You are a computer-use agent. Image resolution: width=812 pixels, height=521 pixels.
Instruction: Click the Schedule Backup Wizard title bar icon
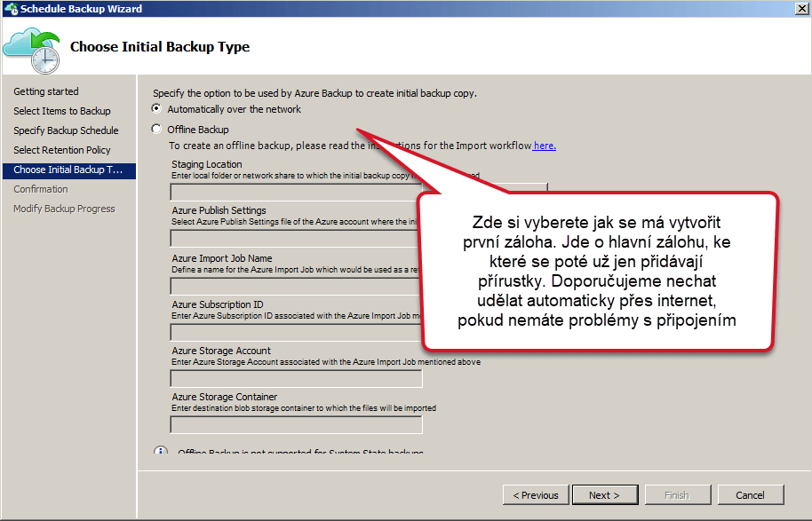tap(11, 9)
